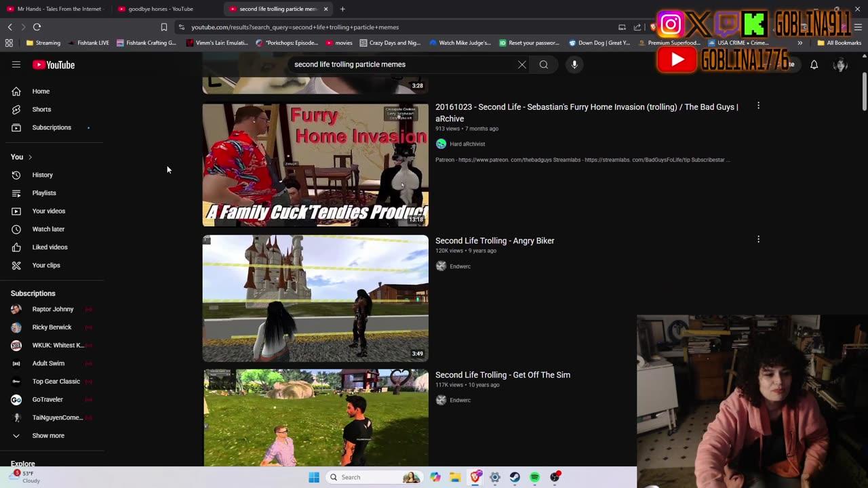Open the browser apps grid icon

[9, 43]
